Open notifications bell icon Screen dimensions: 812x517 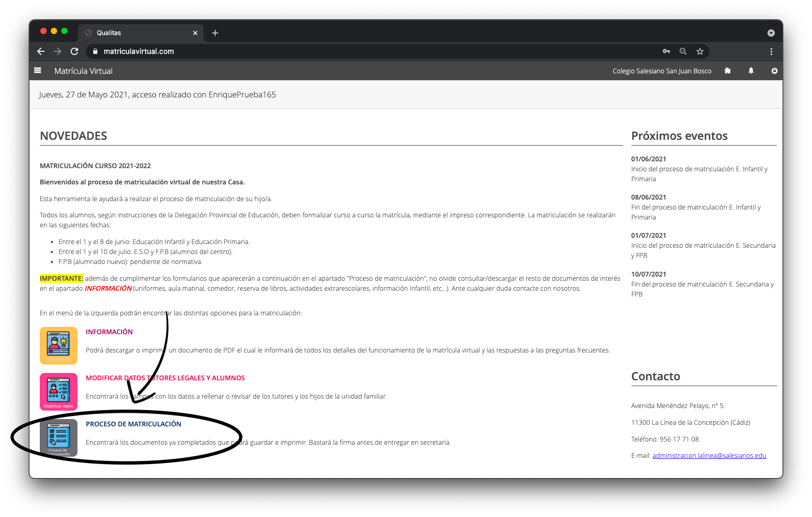751,71
